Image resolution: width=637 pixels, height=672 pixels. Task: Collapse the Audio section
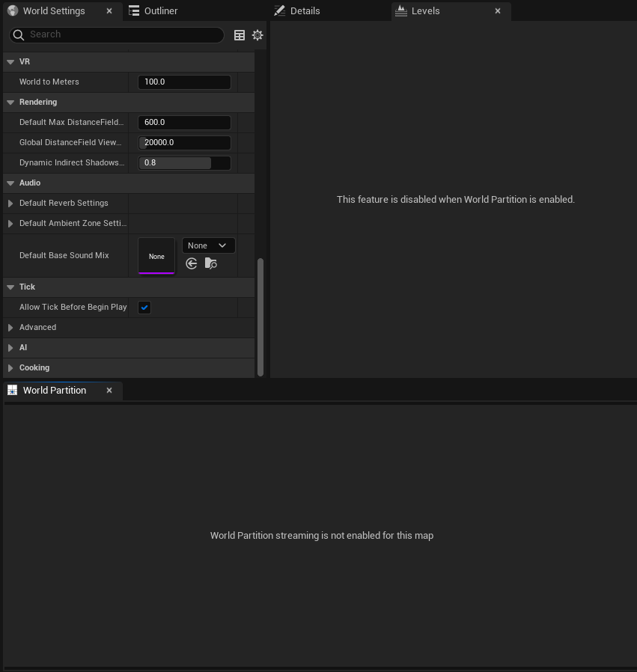[x=10, y=183]
